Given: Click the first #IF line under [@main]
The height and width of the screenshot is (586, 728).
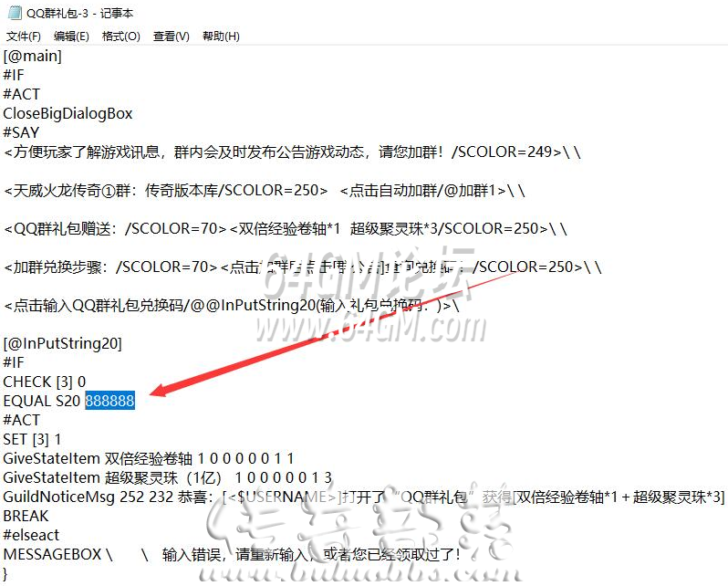Looking at the screenshot, I should pos(14,75).
